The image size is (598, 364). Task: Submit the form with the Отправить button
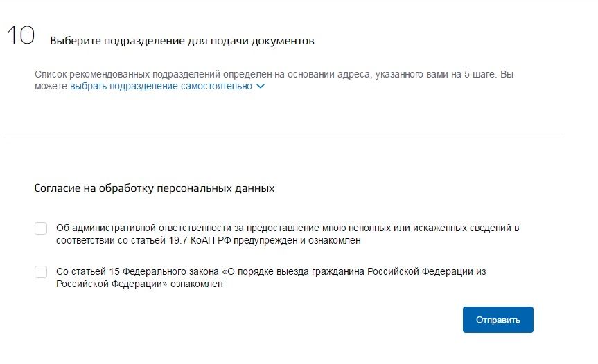pyautogui.click(x=498, y=320)
